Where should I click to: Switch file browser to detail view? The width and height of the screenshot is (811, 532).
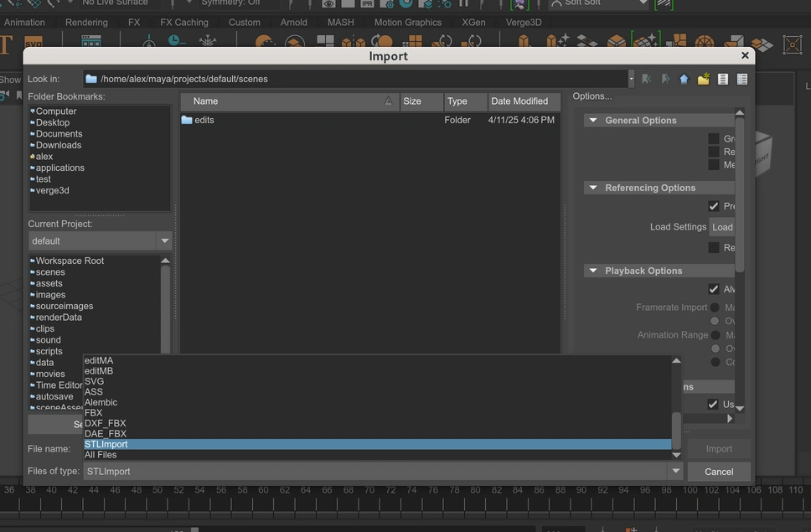[742, 79]
